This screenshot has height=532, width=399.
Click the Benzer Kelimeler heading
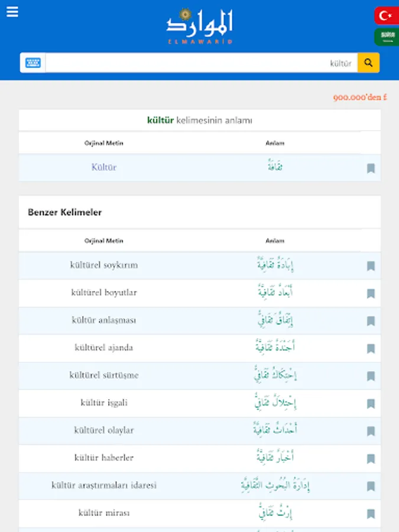coord(65,212)
